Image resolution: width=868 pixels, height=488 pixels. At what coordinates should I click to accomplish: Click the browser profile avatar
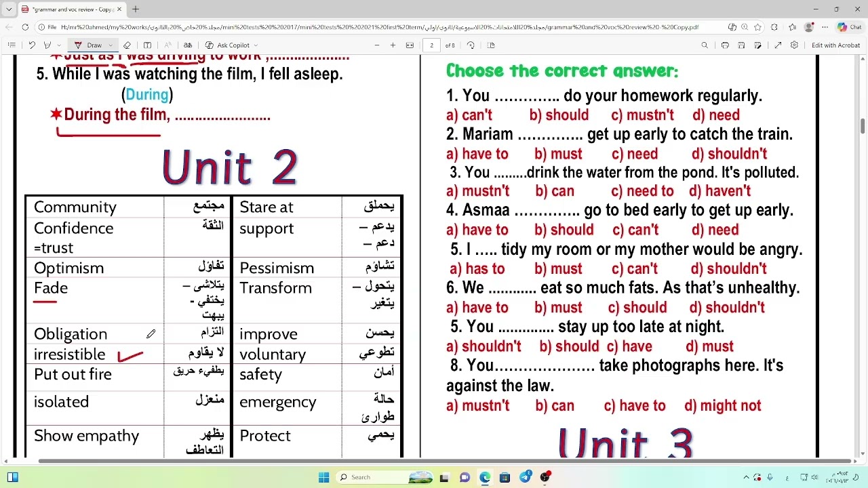pyautogui.click(x=808, y=27)
